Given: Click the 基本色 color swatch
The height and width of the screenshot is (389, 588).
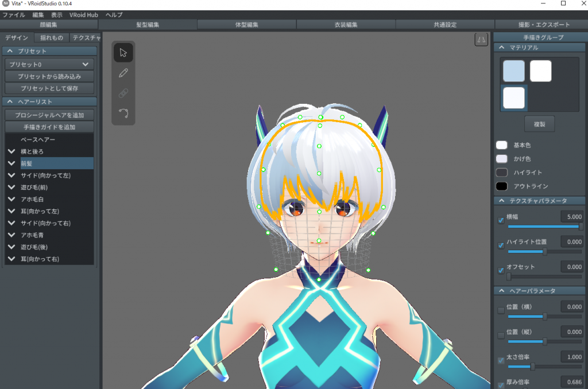Looking at the screenshot, I should pyautogui.click(x=502, y=145).
